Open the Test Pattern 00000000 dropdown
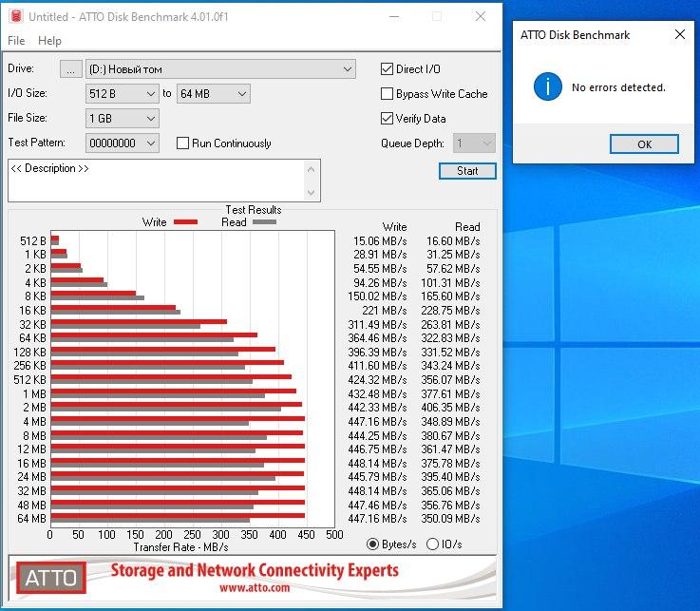 [122, 143]
